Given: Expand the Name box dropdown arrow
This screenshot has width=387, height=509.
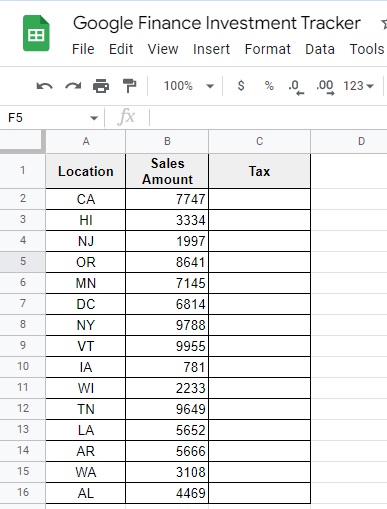Looking at the screenshot, I should [x=94, y=118].
